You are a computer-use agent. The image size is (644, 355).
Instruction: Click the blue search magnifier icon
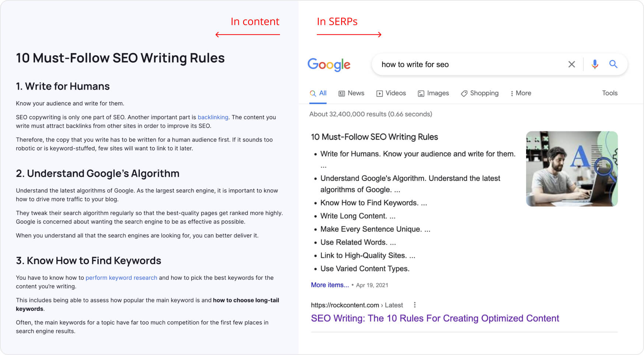point(613,64)
